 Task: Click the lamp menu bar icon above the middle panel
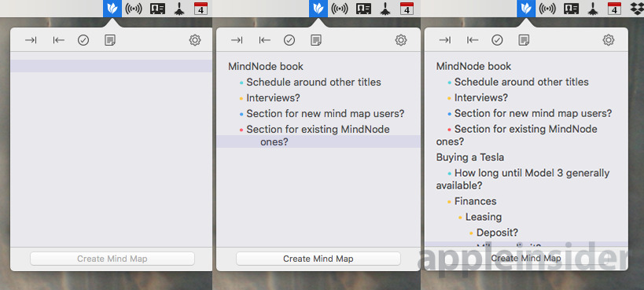tap(385, 9)
